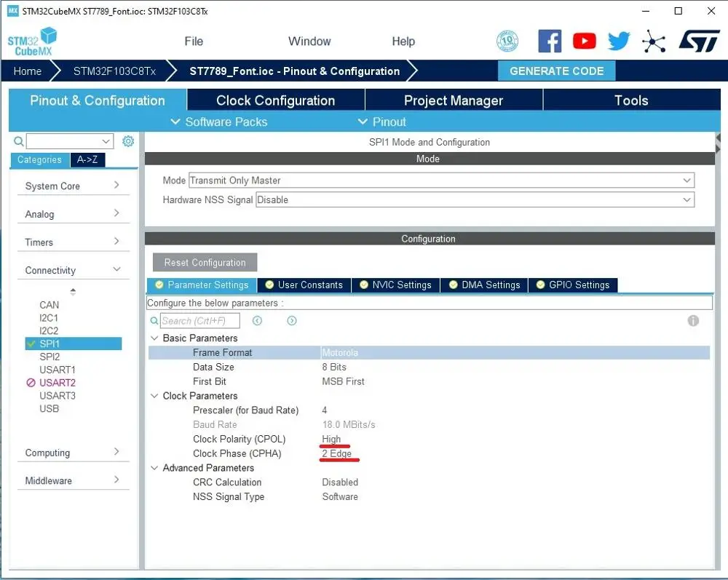The width and height of the screenshot is (728, 580).
Task: Click the STM32F103C8Tx breadcrumb
Action: click(x=114, y=71)
